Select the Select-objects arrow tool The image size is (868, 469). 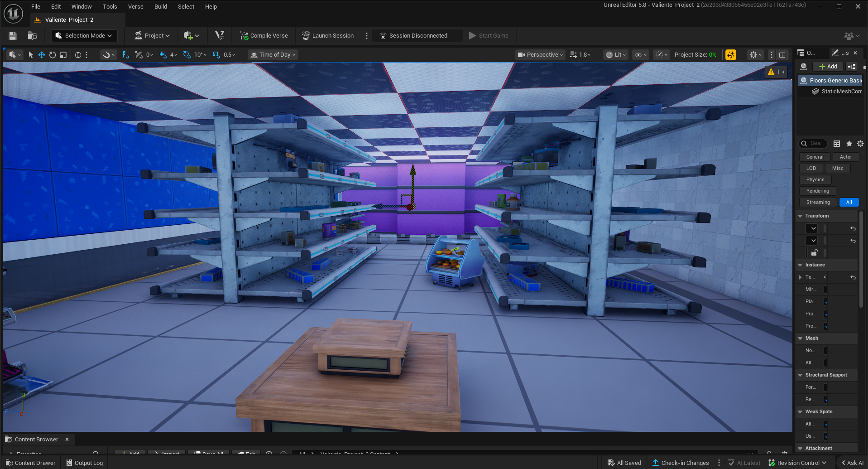pos(31,55)
